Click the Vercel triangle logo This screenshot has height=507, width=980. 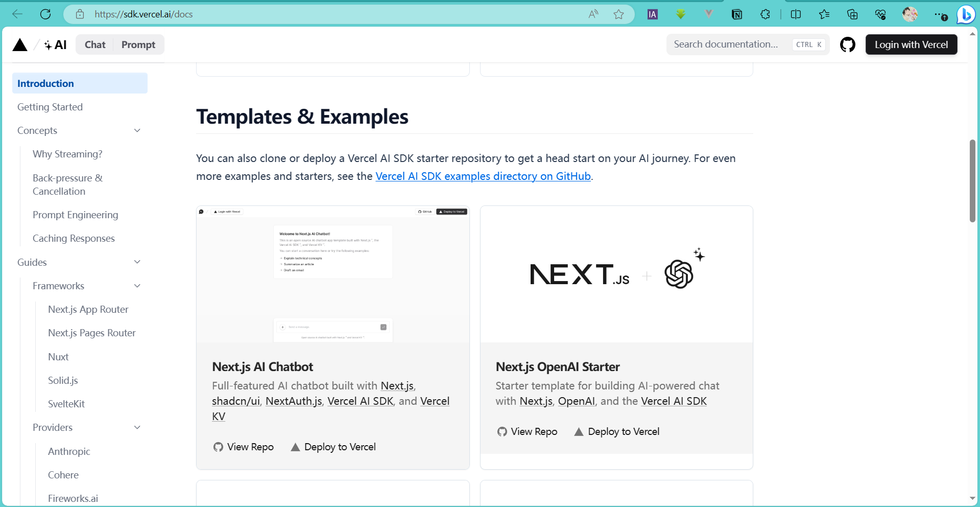pos(20,45)
